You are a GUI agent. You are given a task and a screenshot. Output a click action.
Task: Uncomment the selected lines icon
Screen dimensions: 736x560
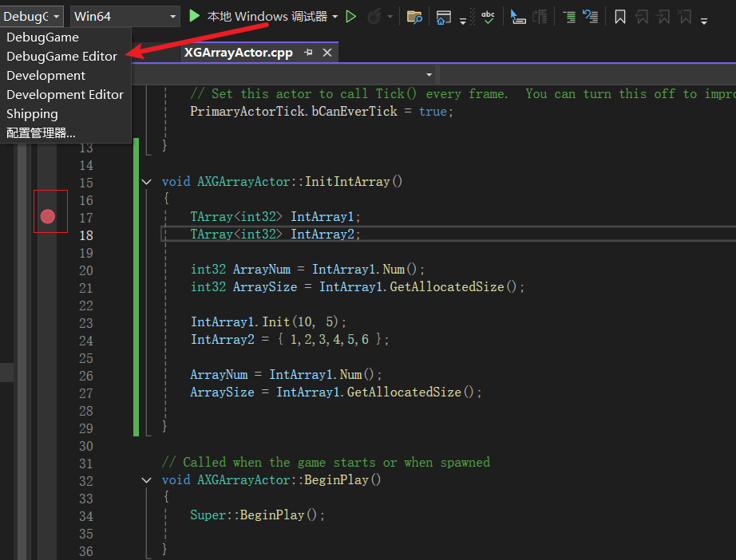590,17
